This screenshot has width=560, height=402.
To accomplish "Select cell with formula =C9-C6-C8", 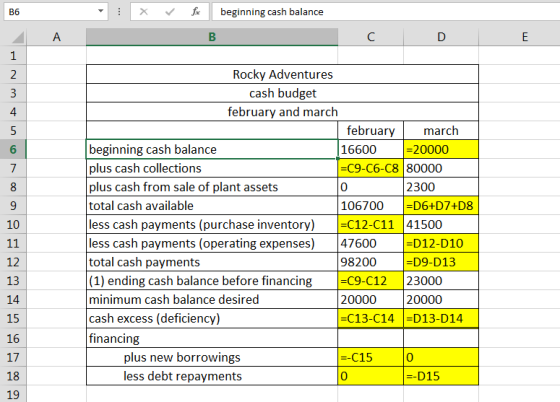I will [371, 168].
